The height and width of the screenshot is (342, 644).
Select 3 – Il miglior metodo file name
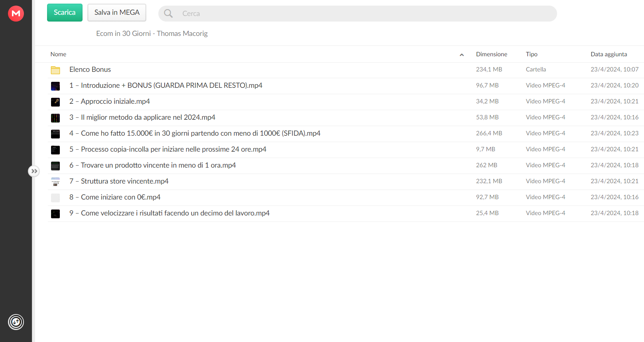142,117
